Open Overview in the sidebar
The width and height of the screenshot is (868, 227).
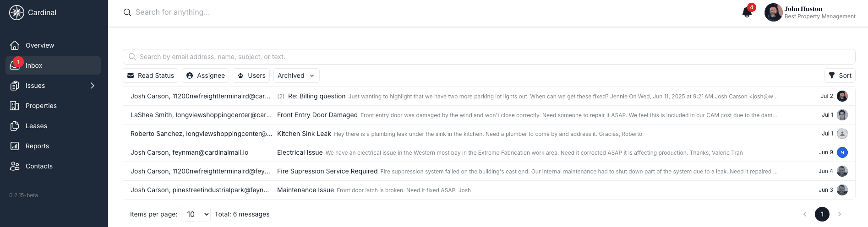click(x=53, y=45)
